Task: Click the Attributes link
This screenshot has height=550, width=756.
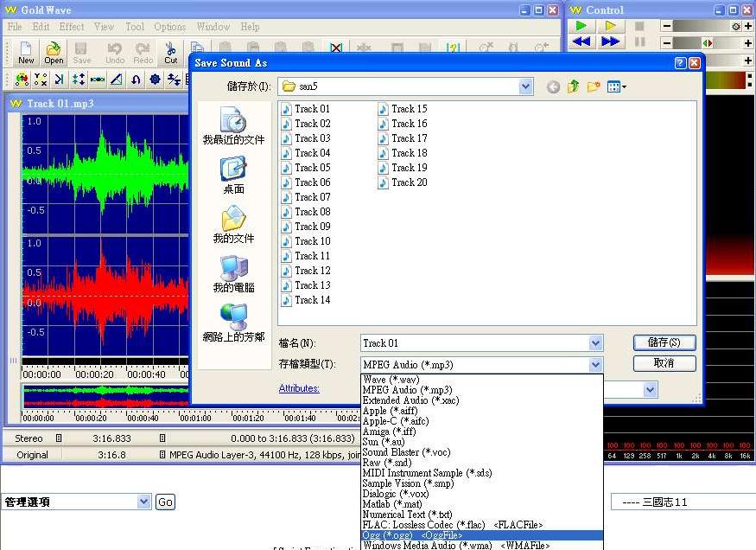Action: pyautogui.click(x=299, y=389)
